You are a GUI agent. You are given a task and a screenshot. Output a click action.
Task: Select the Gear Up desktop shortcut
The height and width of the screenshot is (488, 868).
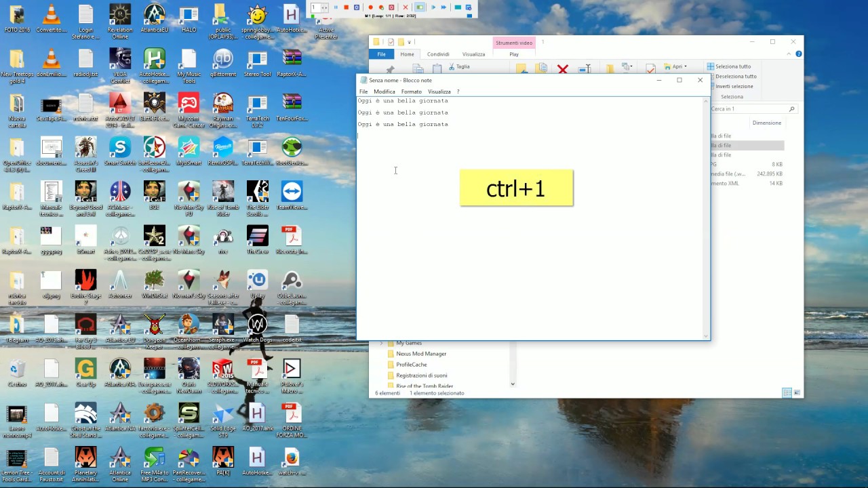[x=85, y=372]
